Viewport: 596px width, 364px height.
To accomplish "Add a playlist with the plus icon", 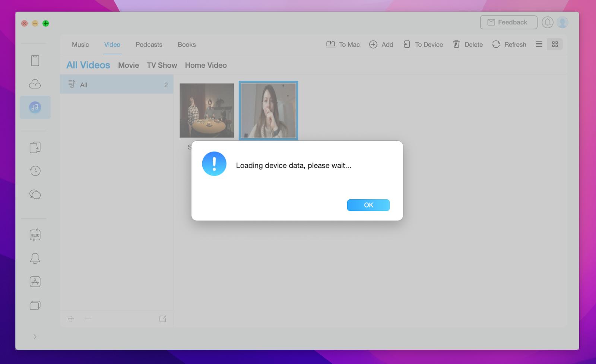I will 71,319.
